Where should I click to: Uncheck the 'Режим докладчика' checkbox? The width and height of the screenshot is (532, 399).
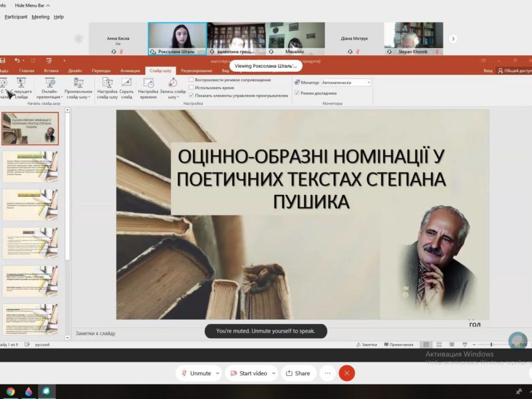(x=297, y=93)
